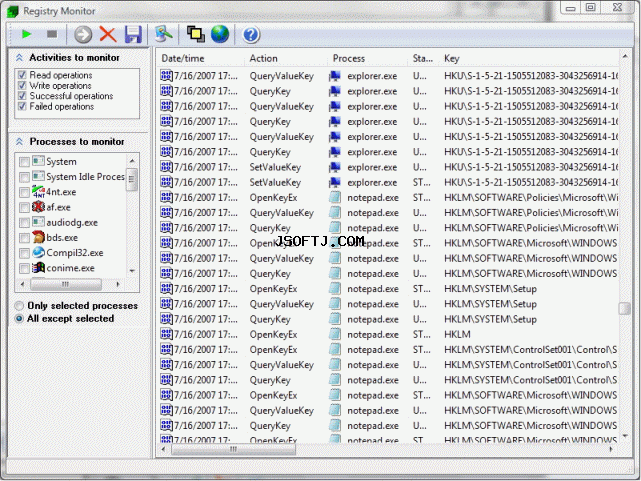641x481 pixels.
Task: Select the first SetValueKey action entry
Action: (x=275, y=167)
